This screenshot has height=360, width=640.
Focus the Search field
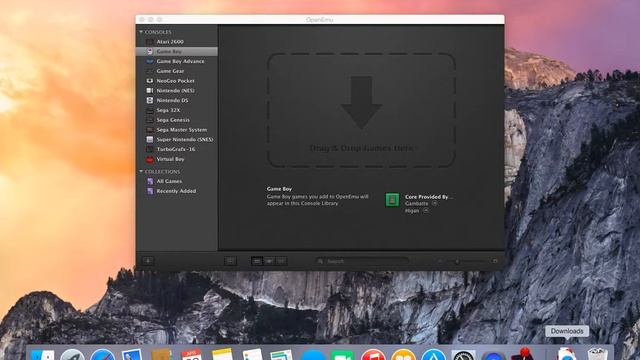(362, 261)
